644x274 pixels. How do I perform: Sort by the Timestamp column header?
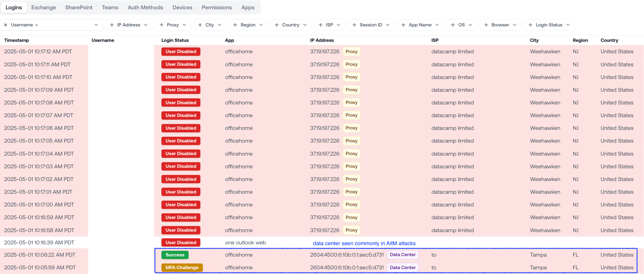click(x=16, y=40)
